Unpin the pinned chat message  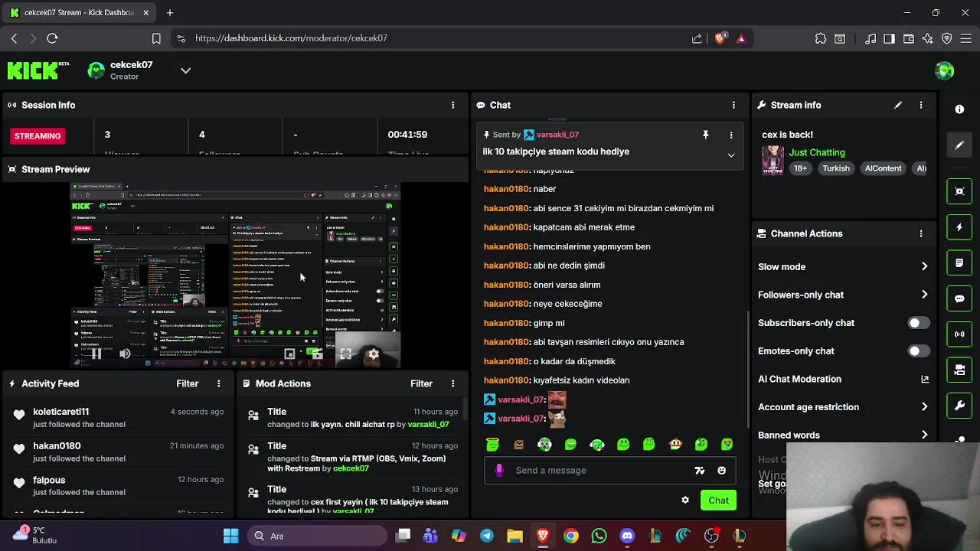pos(705,135)
